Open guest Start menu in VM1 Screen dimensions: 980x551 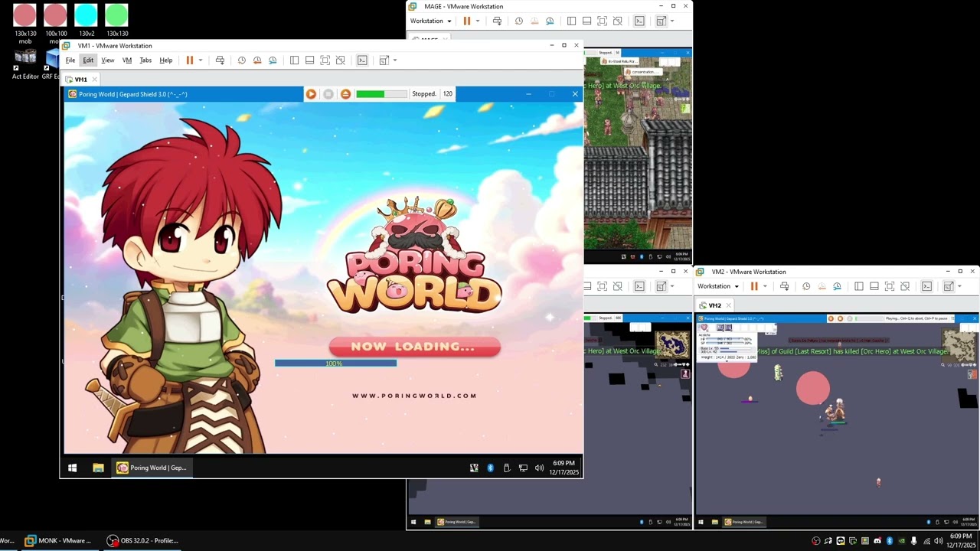[x=72, y=468]
